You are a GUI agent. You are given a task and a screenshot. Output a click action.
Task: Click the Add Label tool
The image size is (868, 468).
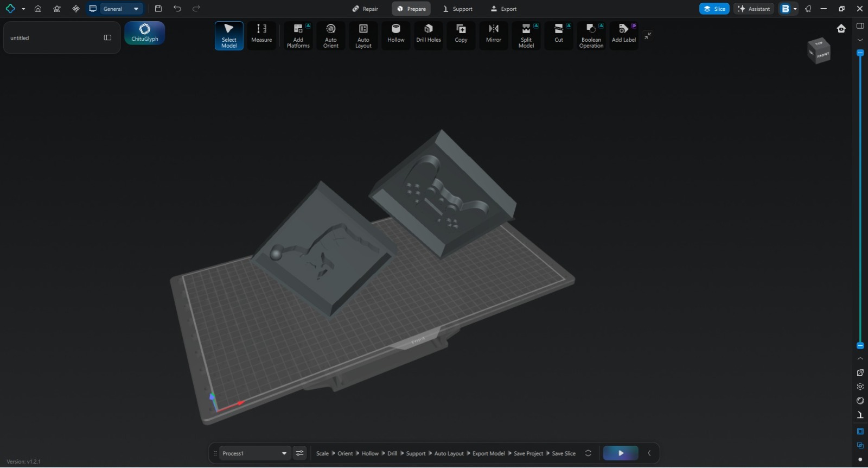[624, 36]
